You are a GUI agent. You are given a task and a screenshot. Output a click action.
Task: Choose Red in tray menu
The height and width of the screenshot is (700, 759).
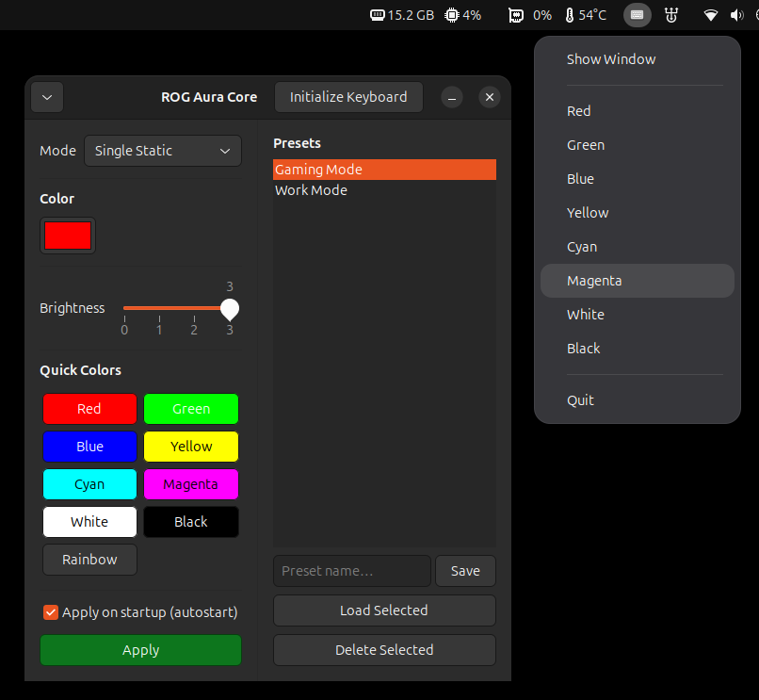tap(637, 111)
